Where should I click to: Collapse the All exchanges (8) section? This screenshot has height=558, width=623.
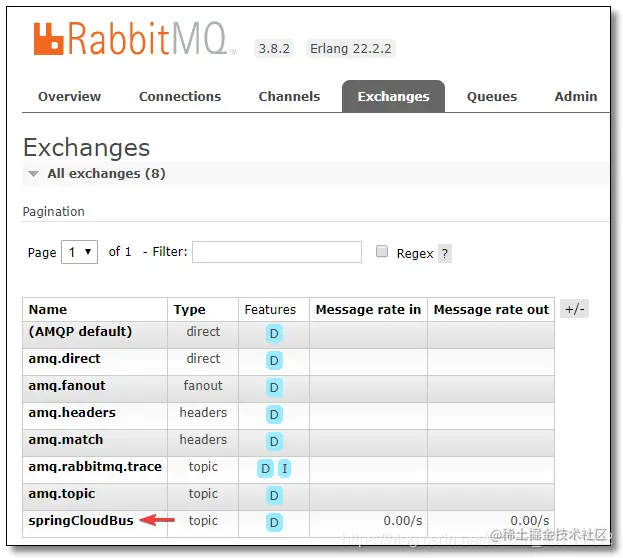point(106,174)
